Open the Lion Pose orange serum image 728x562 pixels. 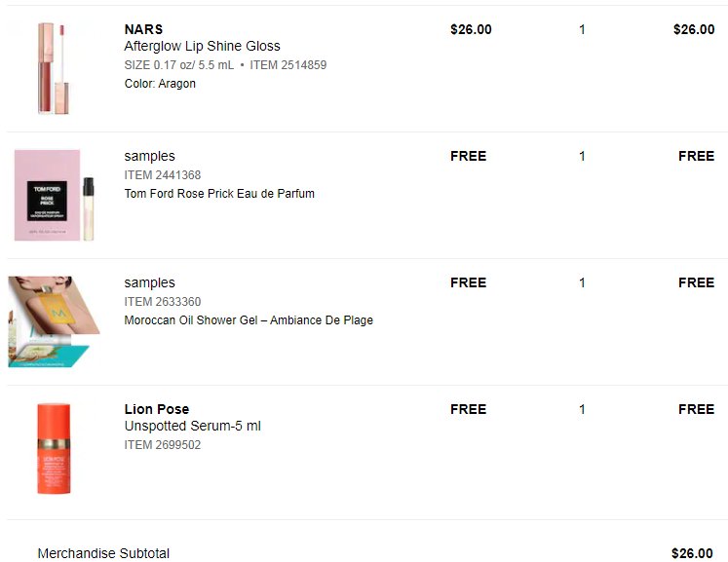pos(54,448)
